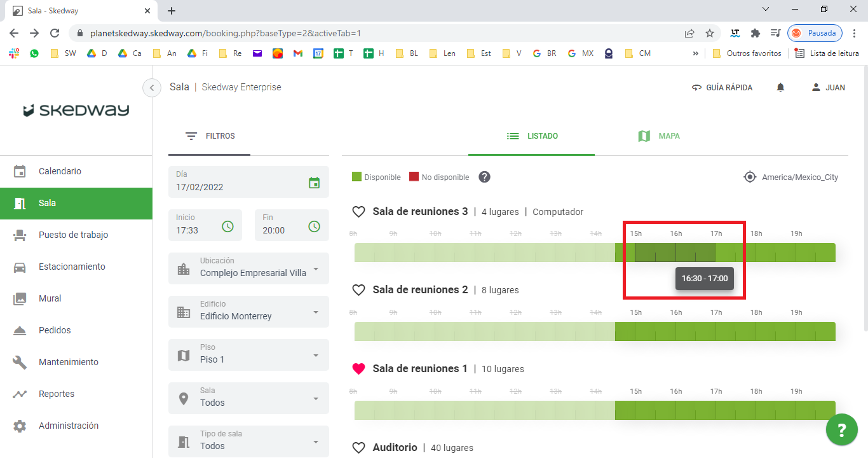Image resolution: width=868 pixels, height=458 pixels.
Task: Expand the Ubicación dropdown
Action: [x=316, y=269]
